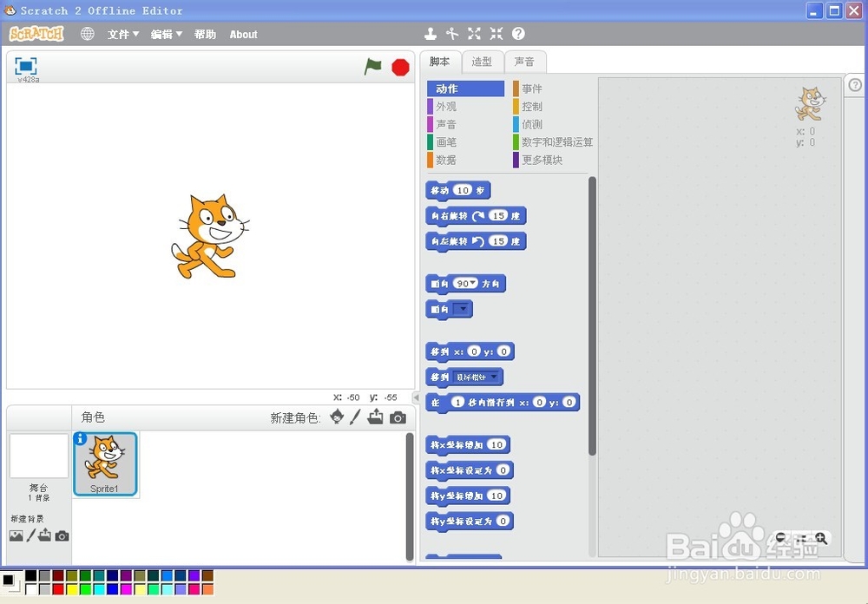Viewport: 868px width, 604px height.
Task: Click the value field in 将x坐标增加 block
Action: pos(496,444)
